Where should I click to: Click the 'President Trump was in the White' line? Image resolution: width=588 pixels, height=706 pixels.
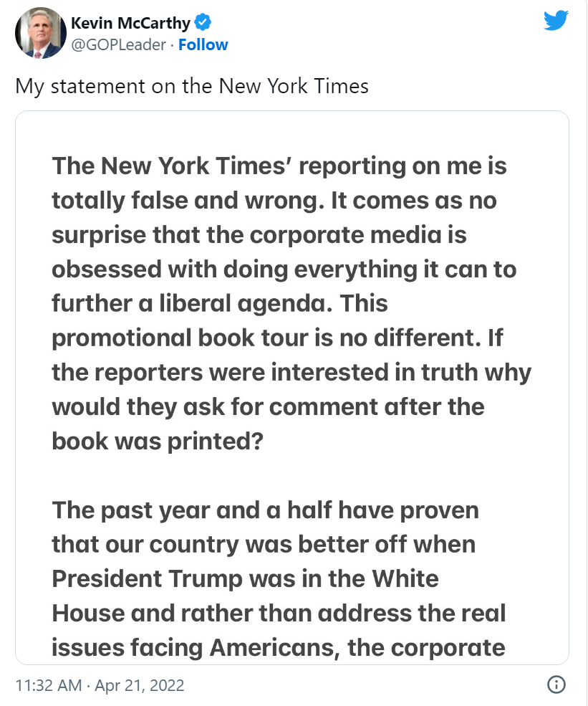tap(245, 578)
